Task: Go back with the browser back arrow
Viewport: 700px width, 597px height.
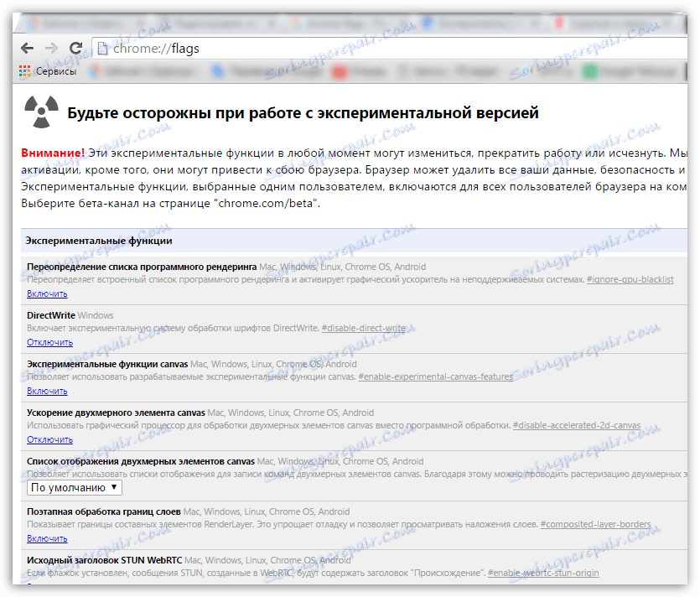Action: [x=28, y=49]
